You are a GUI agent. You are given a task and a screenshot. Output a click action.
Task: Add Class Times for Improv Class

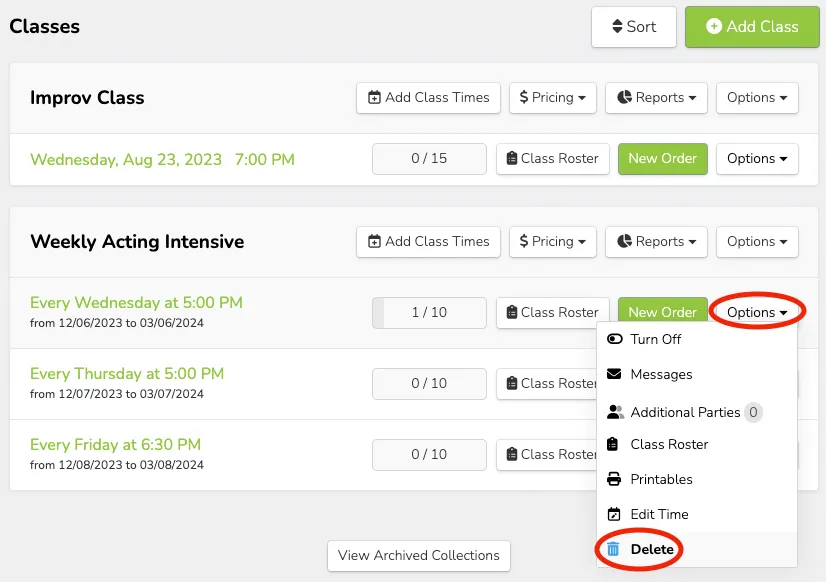tap(428, 98)
